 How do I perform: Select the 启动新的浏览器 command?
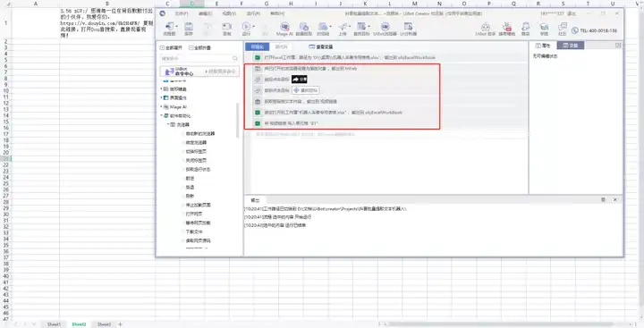point(200,133)
